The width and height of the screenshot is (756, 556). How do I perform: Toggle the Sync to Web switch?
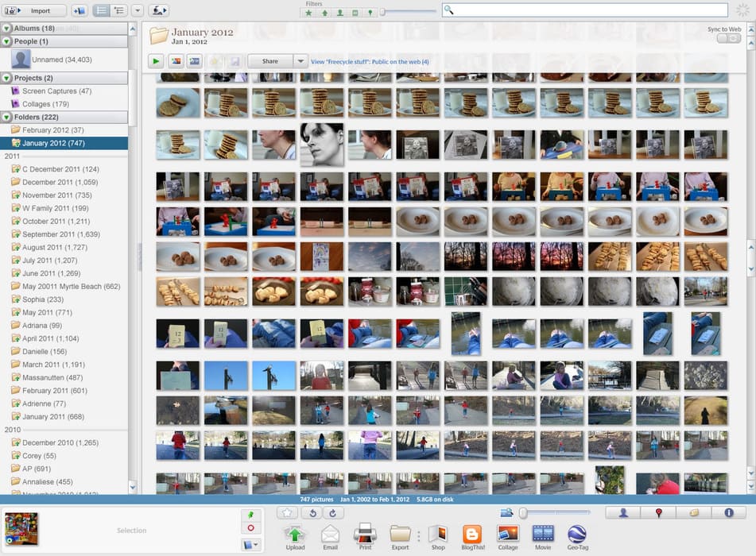coord(728,38)
